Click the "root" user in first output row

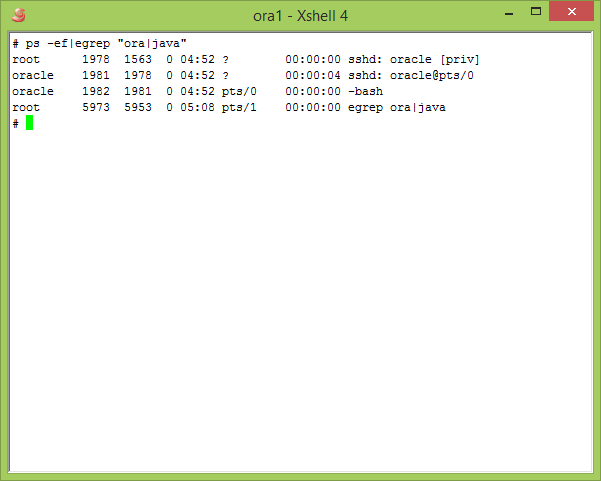pyautogui.click(x=26, y=60)
